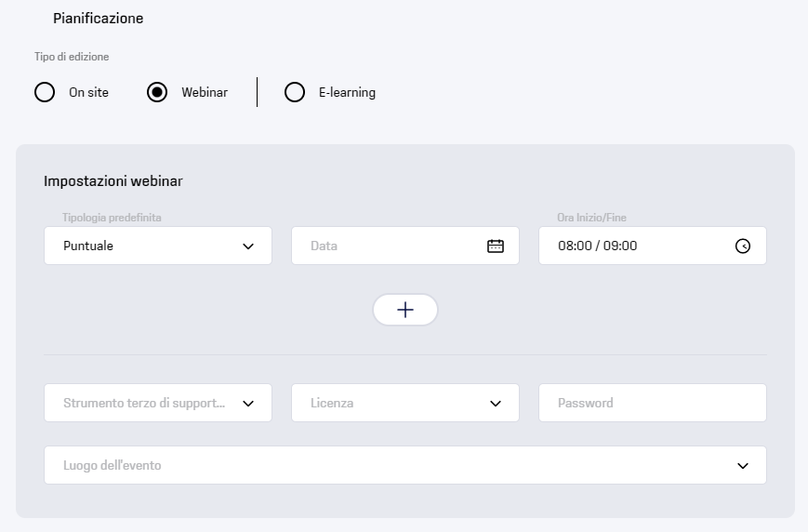Expand the Licenza dropdown
The height and width of the screenshot is (532, 808).
(x=405, y=403)
